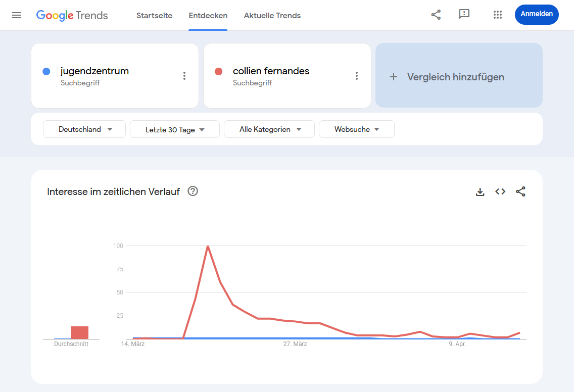The image size is (574, 392).
Task: Open the embed code icon
Action: 500,191
